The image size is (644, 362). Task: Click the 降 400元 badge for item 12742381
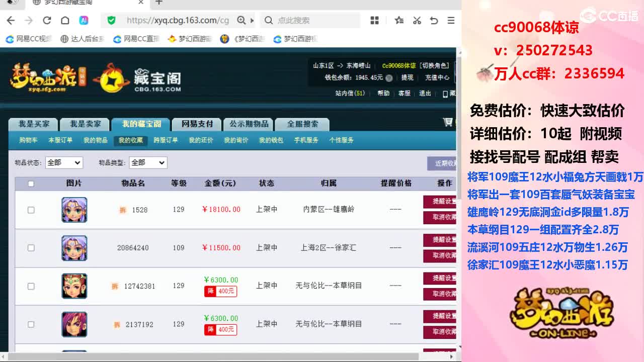(x=220, y=291)
